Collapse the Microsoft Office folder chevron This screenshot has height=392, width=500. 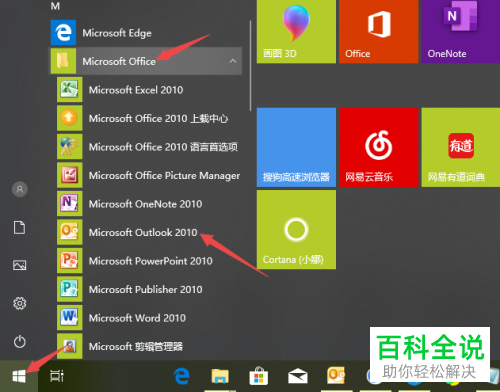pyautogui.click(x=233, y=61)
